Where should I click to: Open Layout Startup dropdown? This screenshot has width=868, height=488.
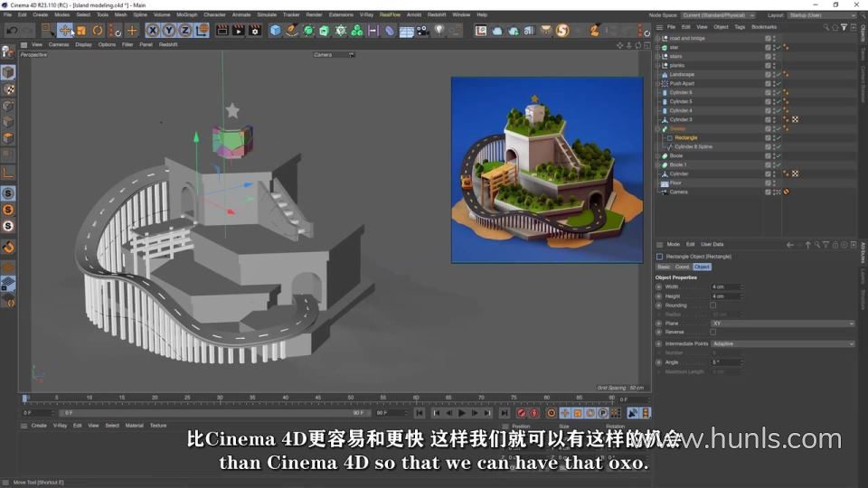(822, 15)
